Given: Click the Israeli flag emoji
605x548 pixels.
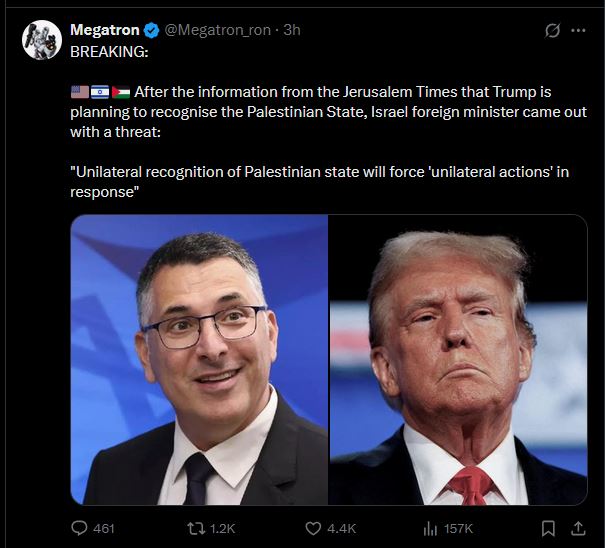Looking at the screenshot, I should [100, 92].
